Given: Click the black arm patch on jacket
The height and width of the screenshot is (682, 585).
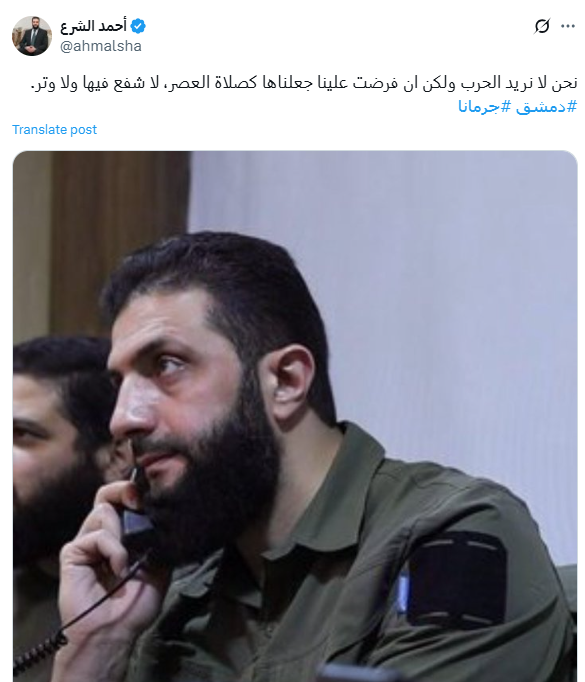Looking at the screenshot, I should [457, 579].
